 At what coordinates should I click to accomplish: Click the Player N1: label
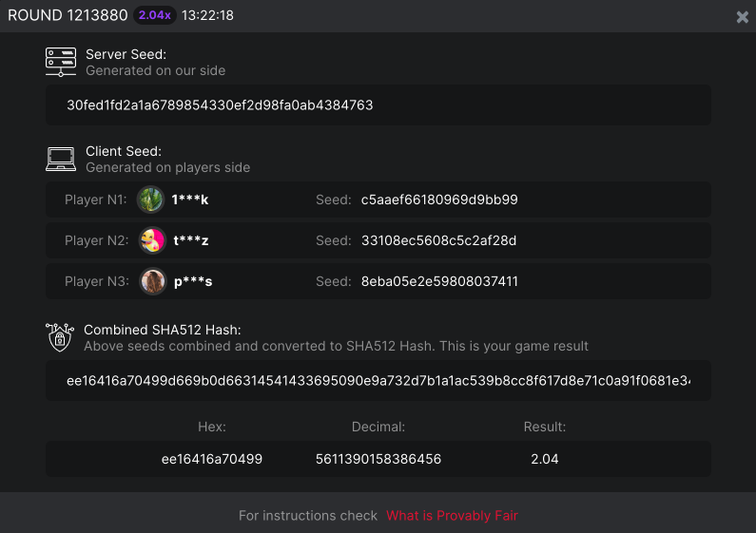[95, 200]
